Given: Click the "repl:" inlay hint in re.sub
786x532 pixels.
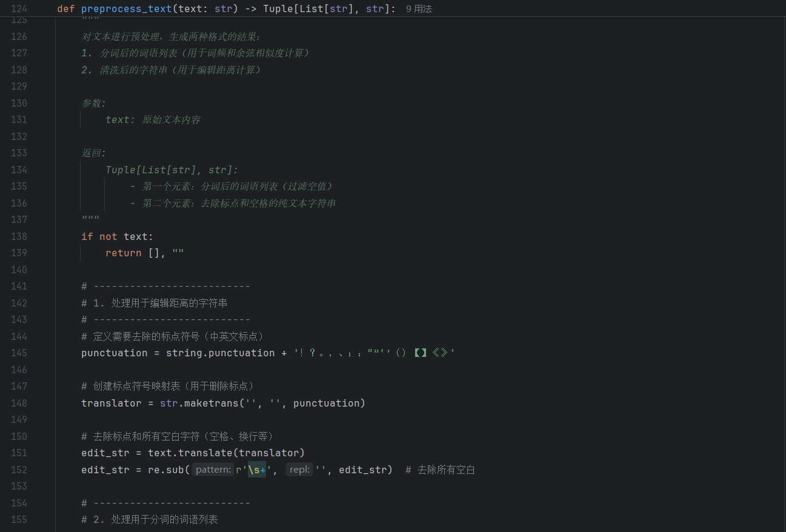Looking at the screenshot, I should [x=299, y=470].
